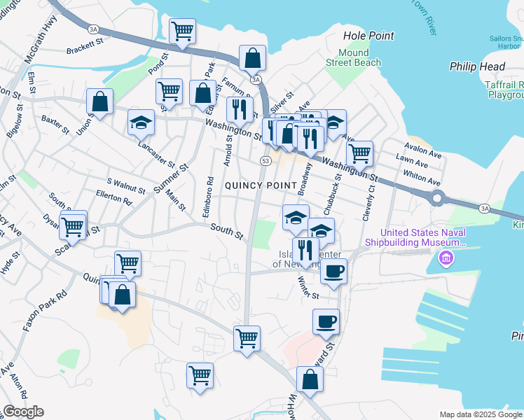Click the shopping cart marker above Brackett St
Screen dimensions: 524x420
tap(182, 31)
